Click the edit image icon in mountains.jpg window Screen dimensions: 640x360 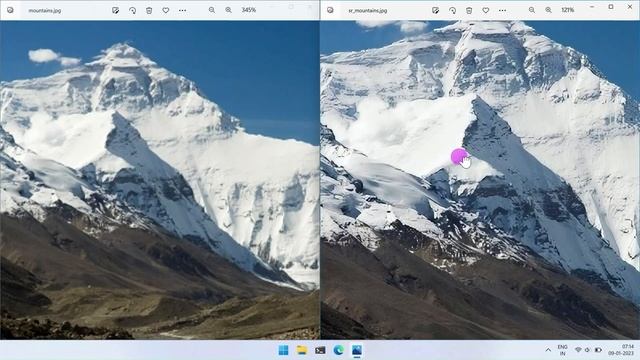116,10
